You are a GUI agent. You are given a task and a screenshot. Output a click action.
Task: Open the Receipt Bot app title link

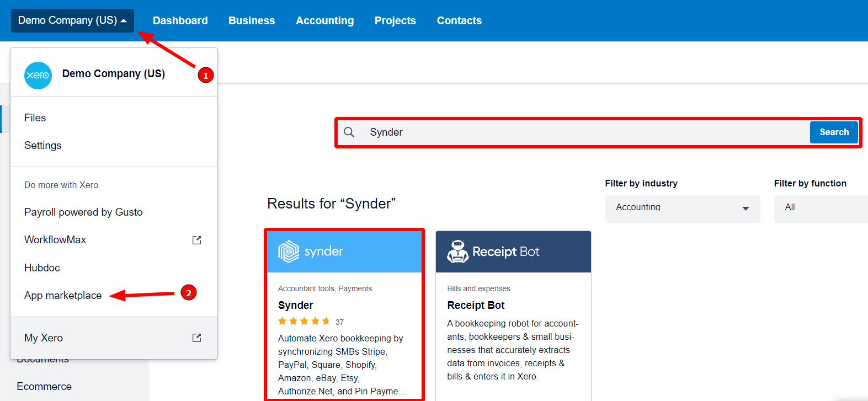click(476, 305)
